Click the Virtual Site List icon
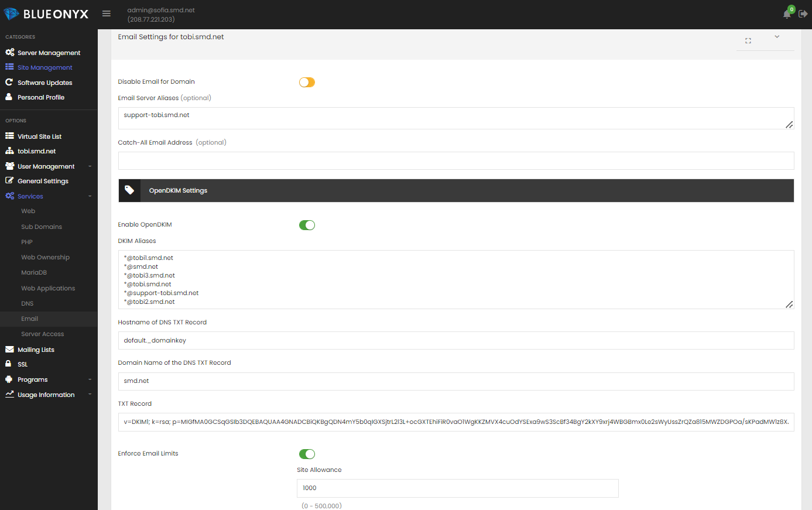Viewport: 812px width, 510px height. pos(9,136)
